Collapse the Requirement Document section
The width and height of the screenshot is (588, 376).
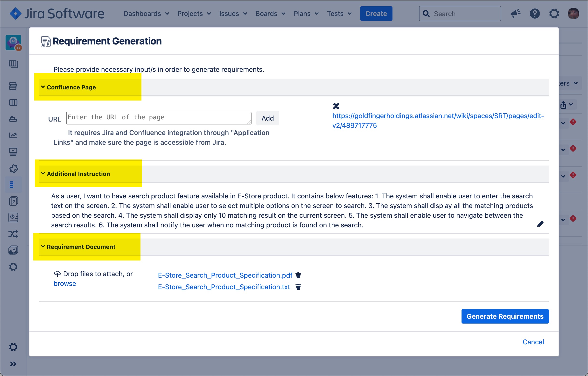click(43, 246)
